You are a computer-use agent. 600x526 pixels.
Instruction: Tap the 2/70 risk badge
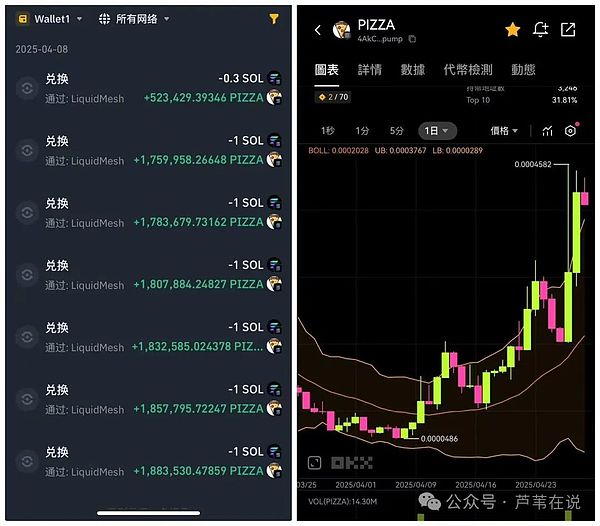point(333,97)
